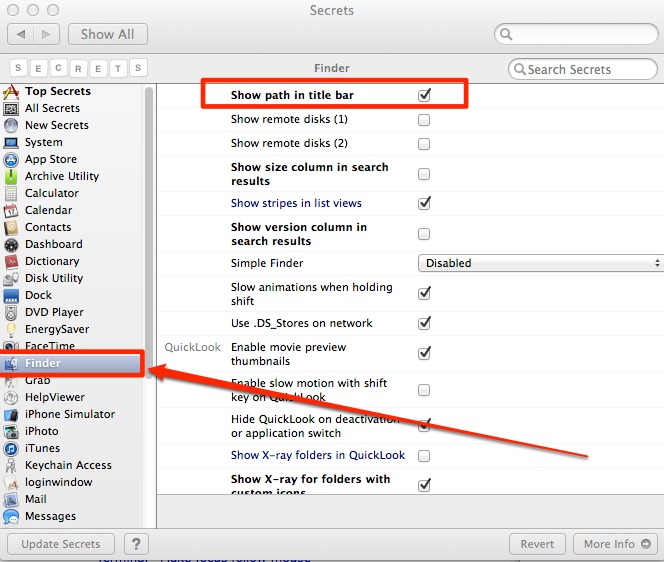Go forward with the right arrow button
This screenshot has width=664, height=562.
[46, 34]
